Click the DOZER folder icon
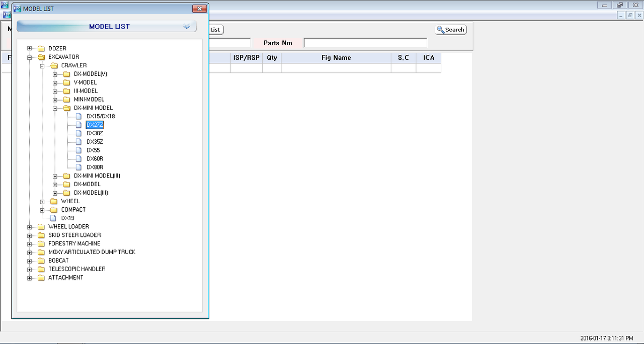The image size is (644, 344). (x=41, y=49)
